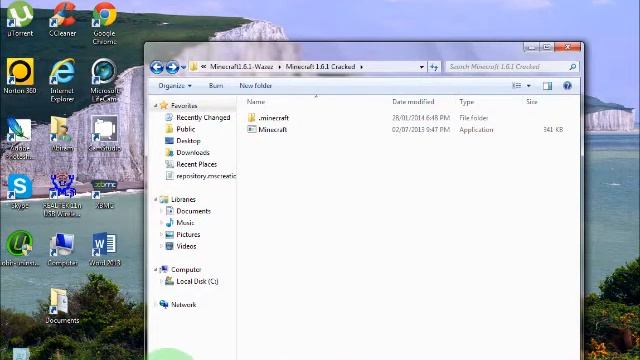Open Local Disk (C:)
This screenshot has height=360, width=640.
[192, 281]
